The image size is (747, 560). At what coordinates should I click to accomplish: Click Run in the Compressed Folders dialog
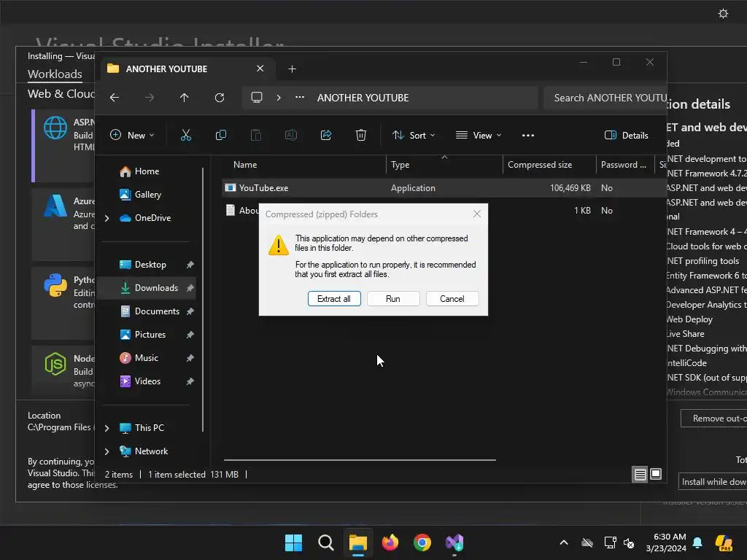tap(393, 298)
